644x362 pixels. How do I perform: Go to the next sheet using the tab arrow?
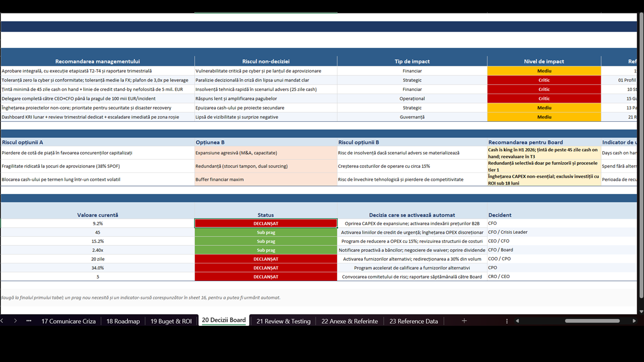(15, 321)
